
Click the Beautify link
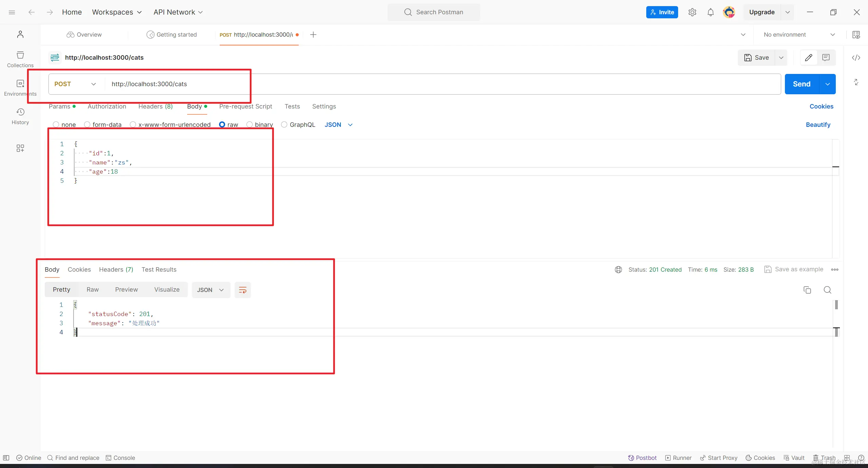pyautogui.click(x=818, y=125)
